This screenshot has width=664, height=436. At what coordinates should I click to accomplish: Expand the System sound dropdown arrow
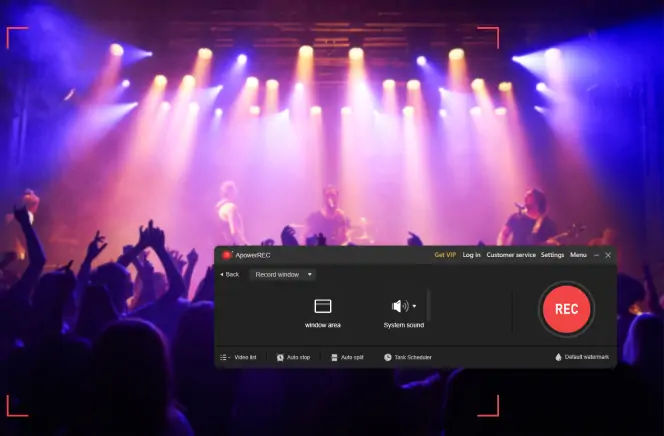pyautogui.click(x=414, y=306)
